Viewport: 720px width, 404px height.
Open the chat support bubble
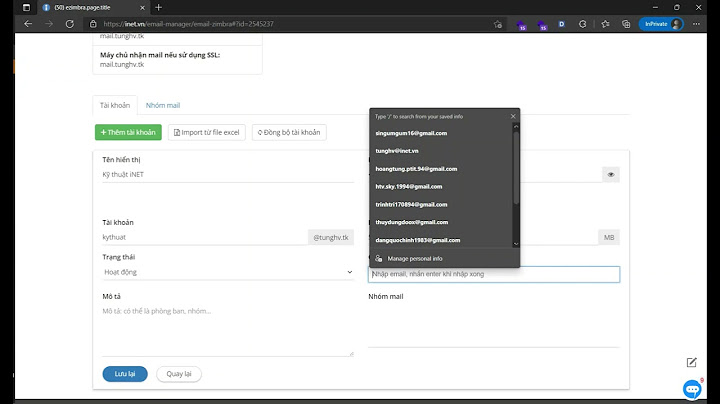pos(692,389)
